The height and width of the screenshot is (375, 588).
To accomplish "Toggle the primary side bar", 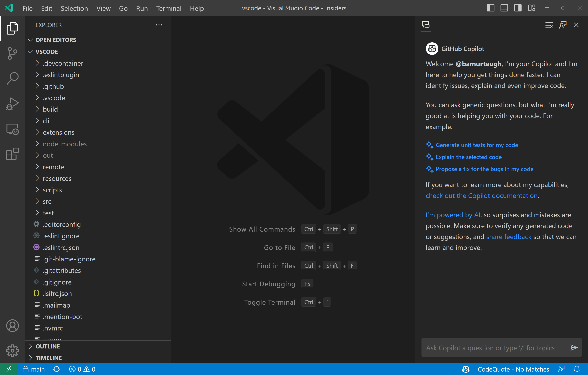I will tap(490, 8).
